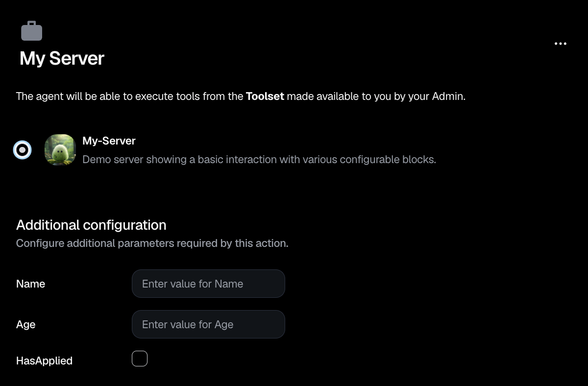Click the bold Toolset word
Viewport: 588px width, 386px height.
265,96
